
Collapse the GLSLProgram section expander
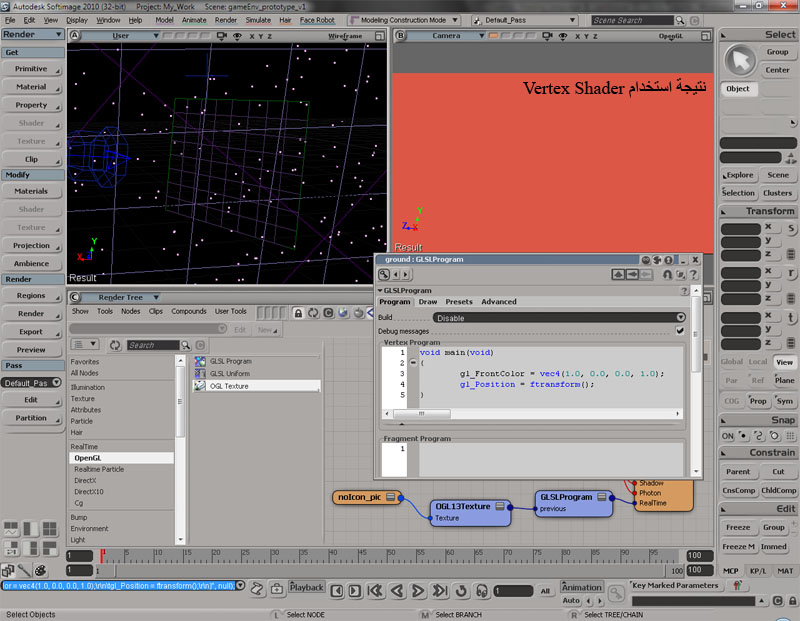pos(380,290)
